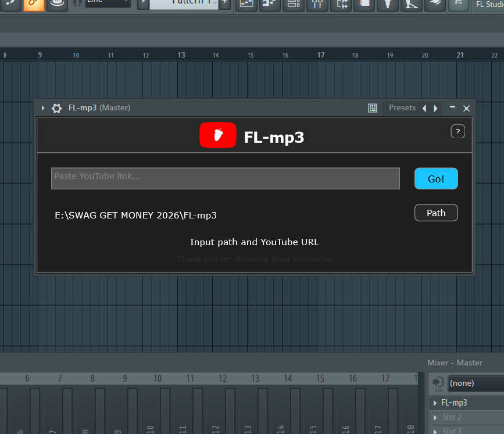Select the empty Slot 2 effect slot
The height and width of the screenshot is (434, 504).
(x=452, y=417)
